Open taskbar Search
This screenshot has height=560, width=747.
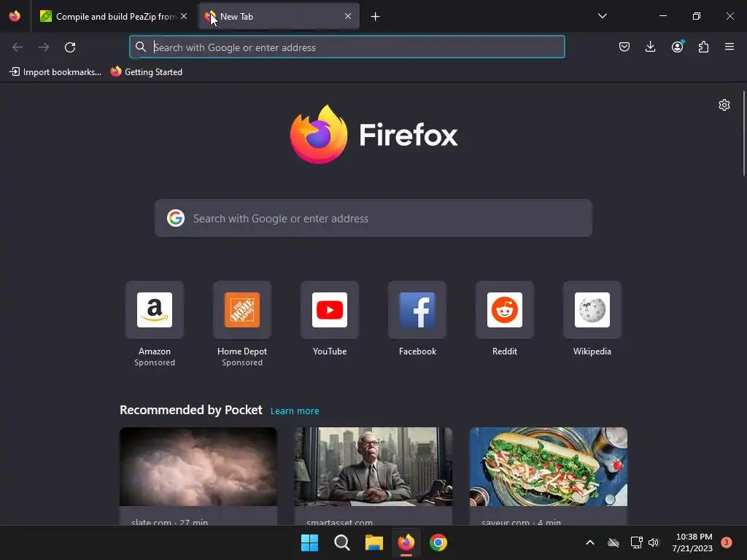coord(341,542)
